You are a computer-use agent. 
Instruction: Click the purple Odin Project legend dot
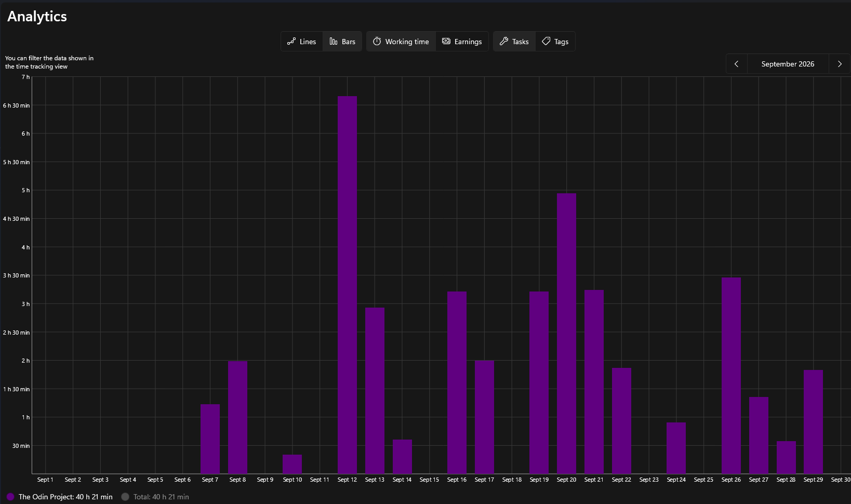[10, 497]
